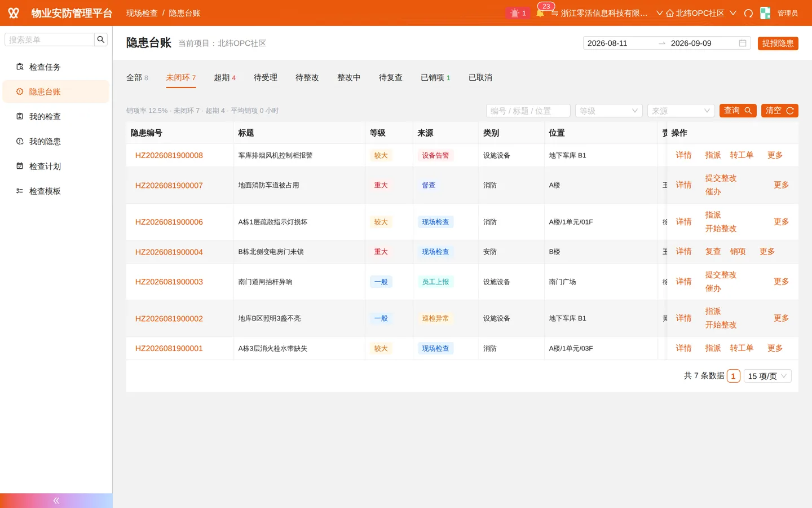Expand the 北纬OPC社区 project dropdown

[x=701, y=13]
